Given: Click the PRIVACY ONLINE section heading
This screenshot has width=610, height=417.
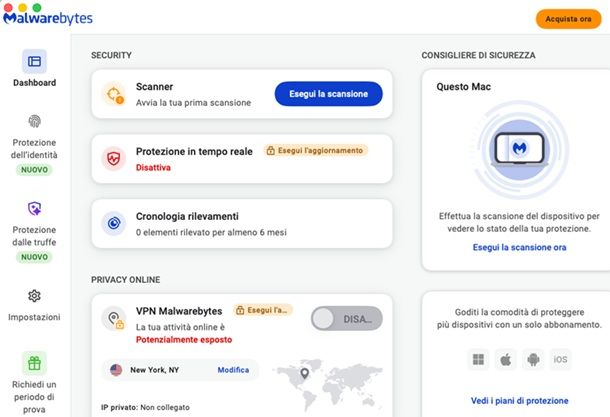Looking at the screenshot, I should (x=126, y=280).
